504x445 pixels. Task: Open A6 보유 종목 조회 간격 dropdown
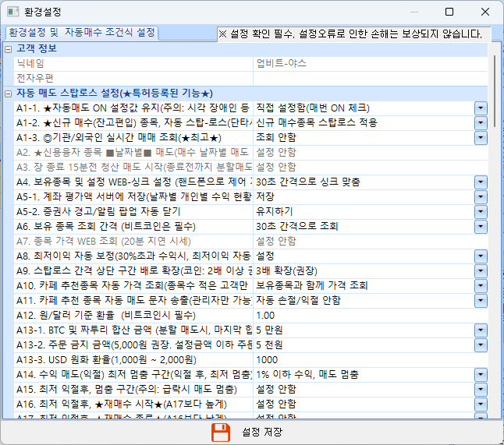click(481, 226)
